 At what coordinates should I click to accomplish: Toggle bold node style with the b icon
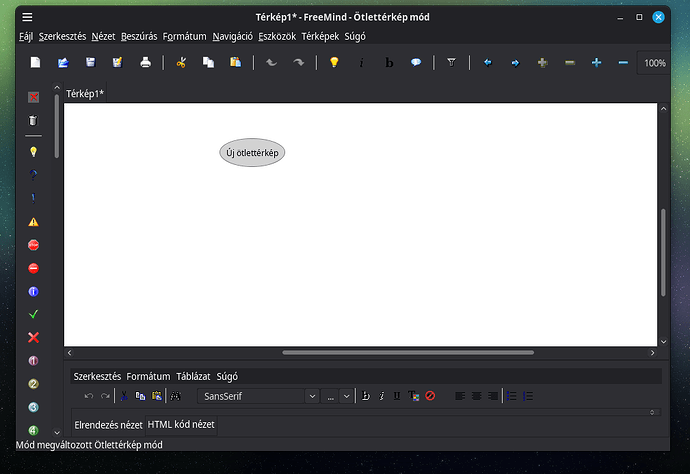point(389,63)
